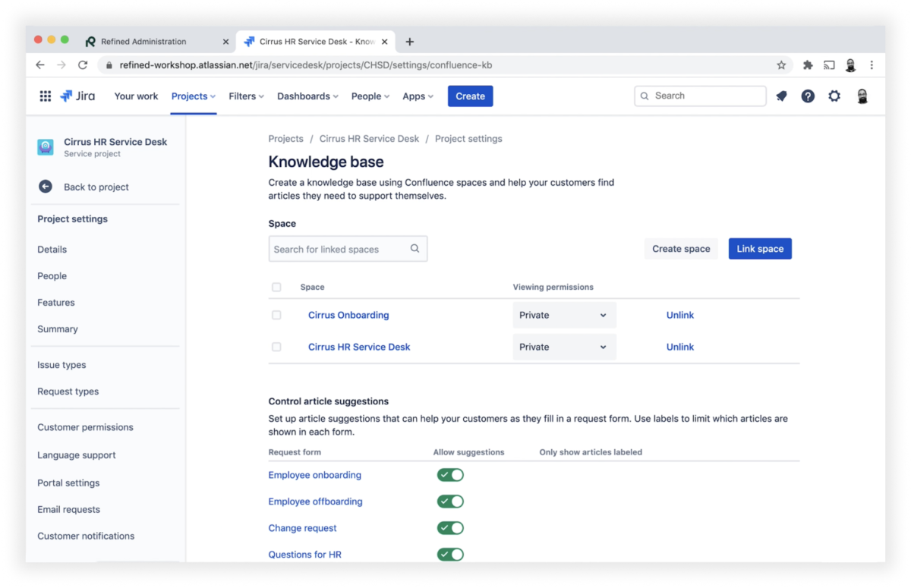Open the Cirrus HR Service Desk space link
Screen dimensions: 911x588
tap(358, 347)
